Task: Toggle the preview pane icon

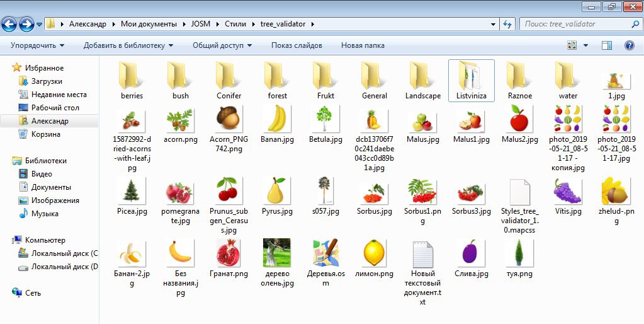Action: coord(607,45)
